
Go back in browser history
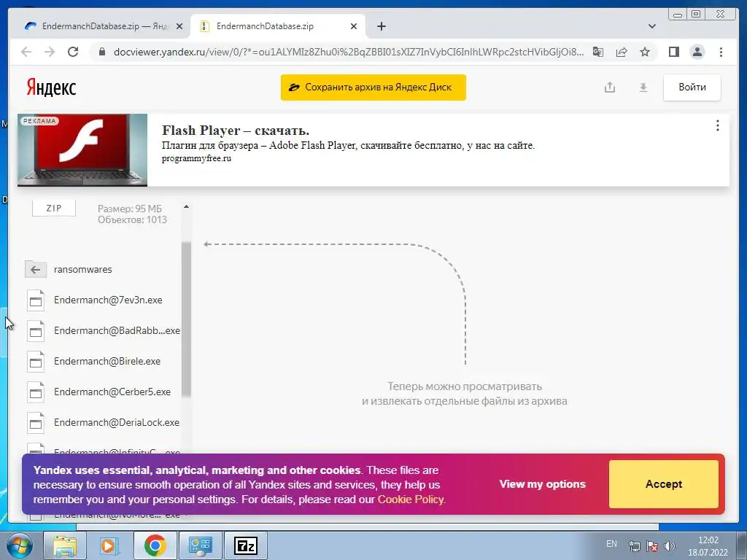(x=26, y=52)
